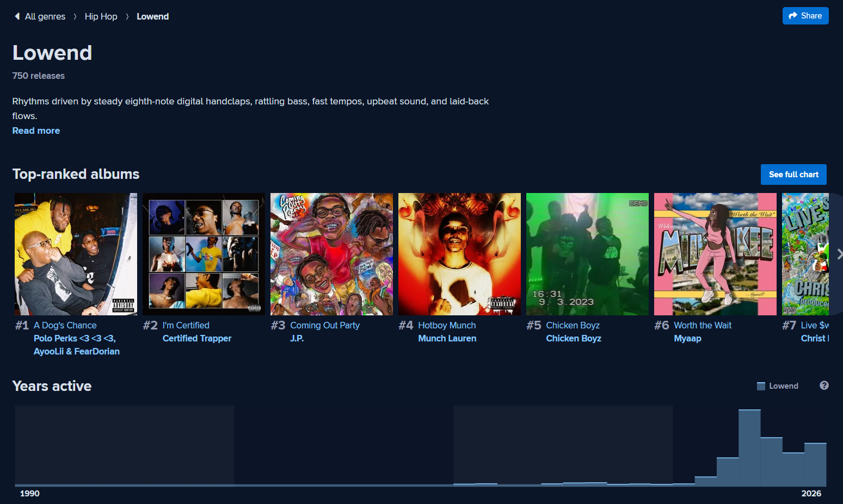
Task: Visit artist J.P.
Action: pos(297,338)
